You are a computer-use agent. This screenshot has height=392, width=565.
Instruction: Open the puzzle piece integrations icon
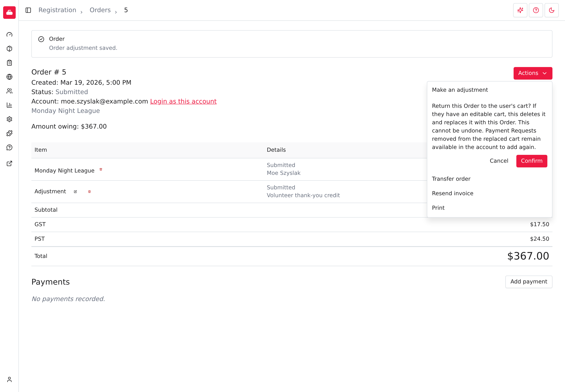point(9,133)
